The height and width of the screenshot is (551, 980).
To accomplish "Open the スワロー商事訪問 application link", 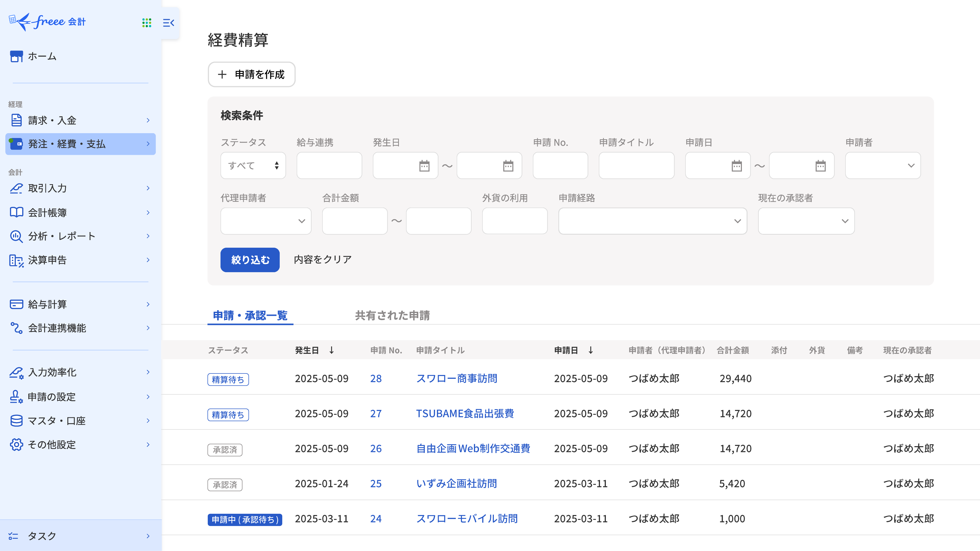I will click(457, 378).
